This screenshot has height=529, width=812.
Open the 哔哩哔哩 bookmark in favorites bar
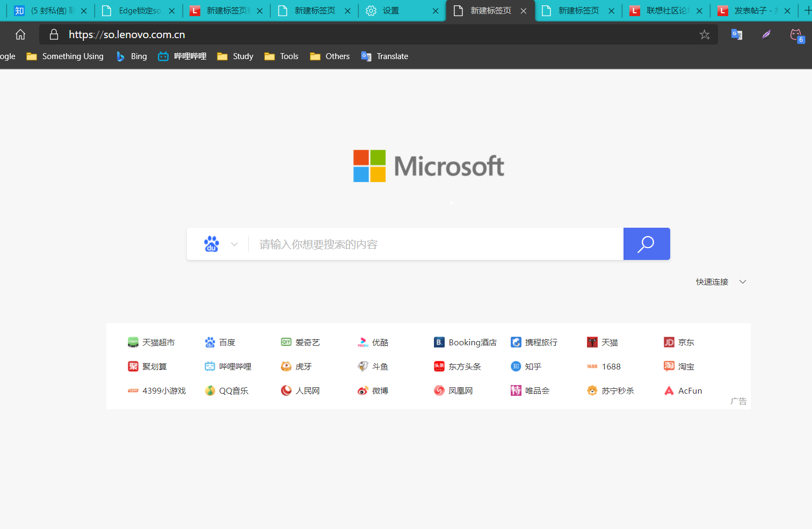[182, 56]
